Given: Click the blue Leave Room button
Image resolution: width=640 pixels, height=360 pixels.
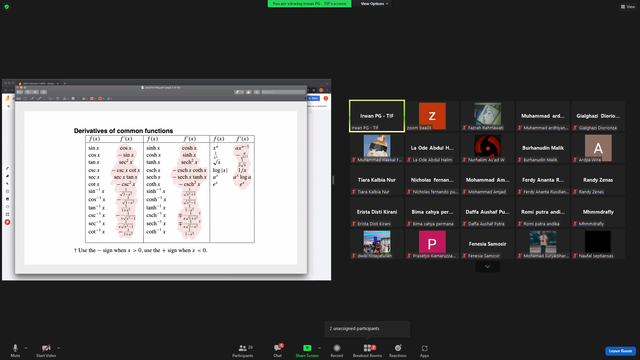Looking at the screenshot, I should 620,351.
